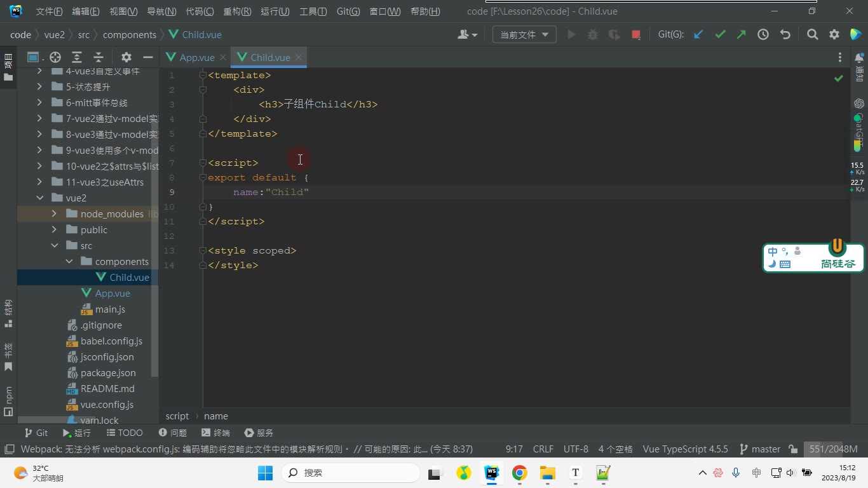Click the inspection green checkmark in editor

[x=839, y=78]
